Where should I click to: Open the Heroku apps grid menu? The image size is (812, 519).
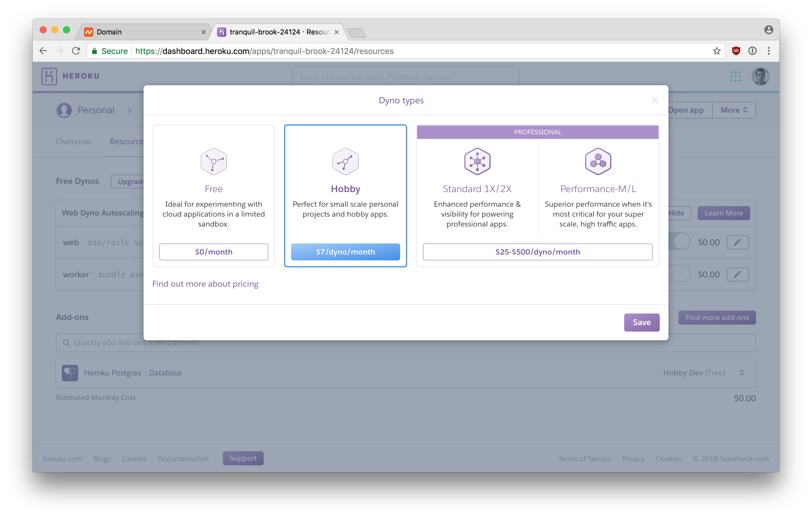tap(735, 76)
